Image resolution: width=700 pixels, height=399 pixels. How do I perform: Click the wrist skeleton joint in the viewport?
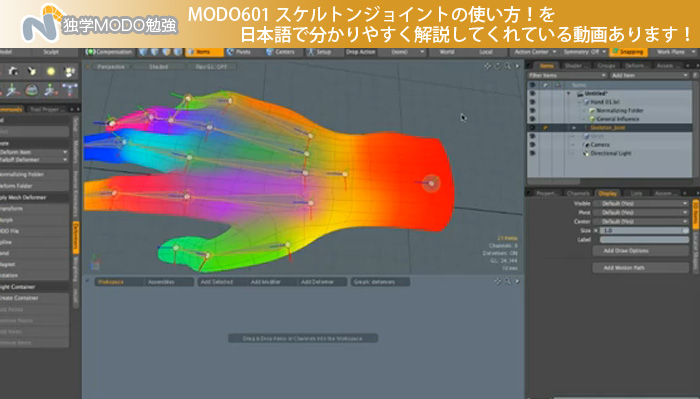point(431,183)
